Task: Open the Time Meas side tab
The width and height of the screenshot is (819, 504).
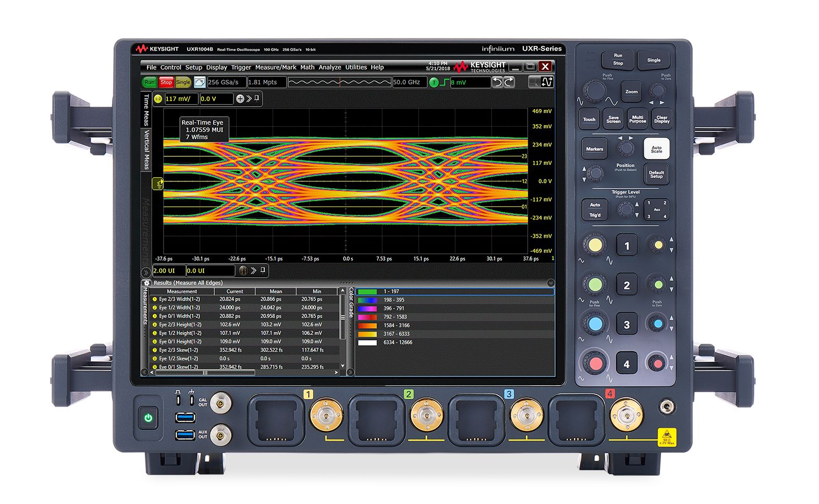Action: click(146, 110)
